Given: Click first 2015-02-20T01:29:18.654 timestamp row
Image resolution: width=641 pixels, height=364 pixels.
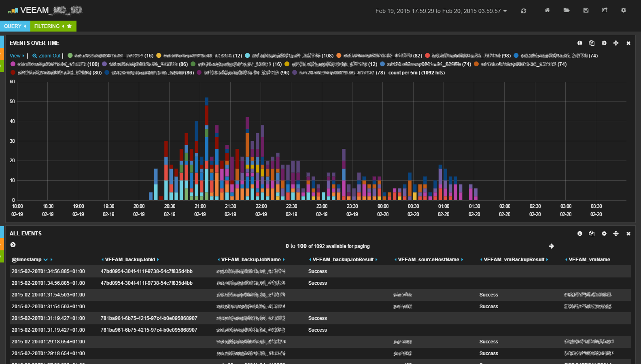Looking at the screenshot, I should pos(48,342).
